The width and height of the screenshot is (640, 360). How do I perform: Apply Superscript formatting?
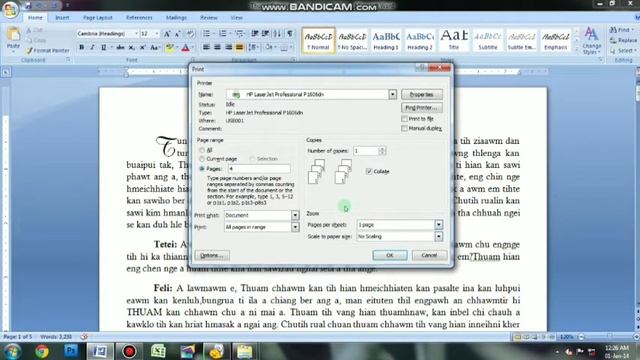(x=142, y=47)
